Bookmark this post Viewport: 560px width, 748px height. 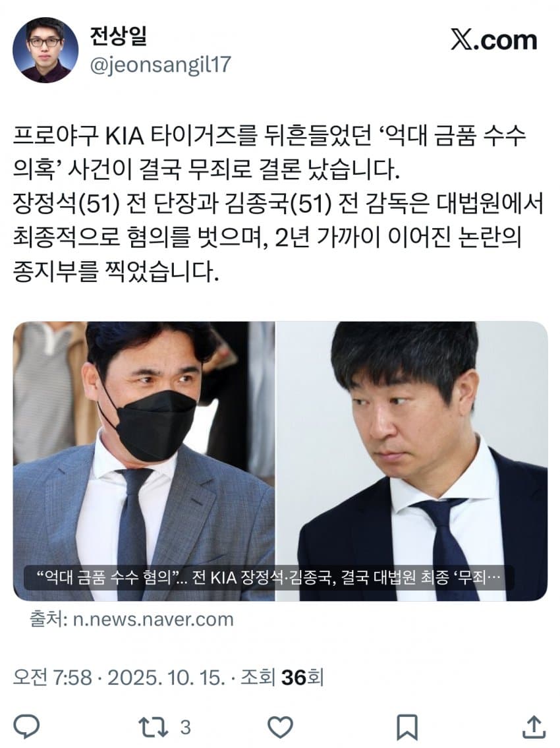tap(407, 728)
